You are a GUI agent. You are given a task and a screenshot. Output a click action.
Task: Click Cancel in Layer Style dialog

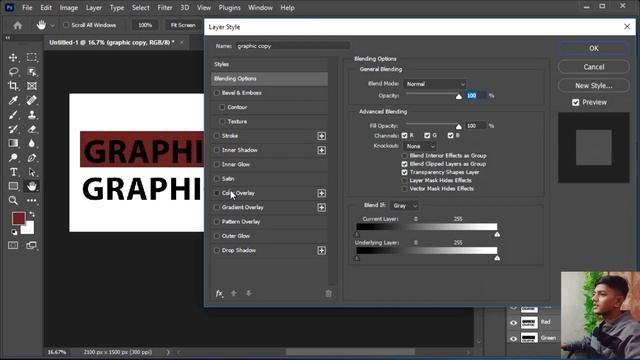[593, 67]
